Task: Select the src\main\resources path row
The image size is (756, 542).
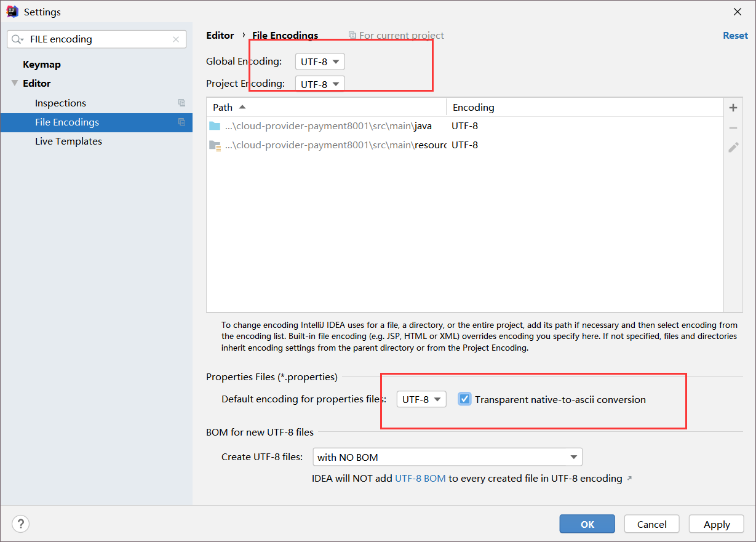Action: point(465,145)
